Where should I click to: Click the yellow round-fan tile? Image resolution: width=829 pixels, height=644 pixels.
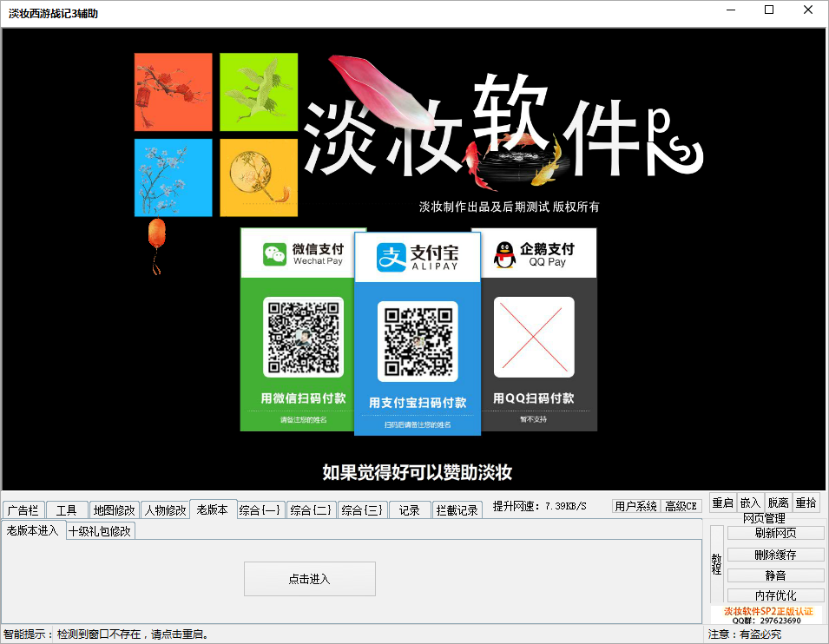coord(259,178)
